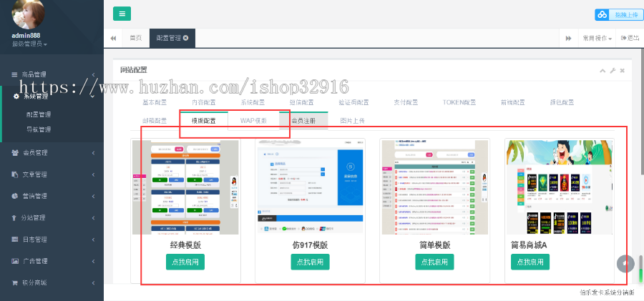This screenshot has width=644, height=301.
Task: Click the 退出 logout button
Action: click(x=630, y=38)
